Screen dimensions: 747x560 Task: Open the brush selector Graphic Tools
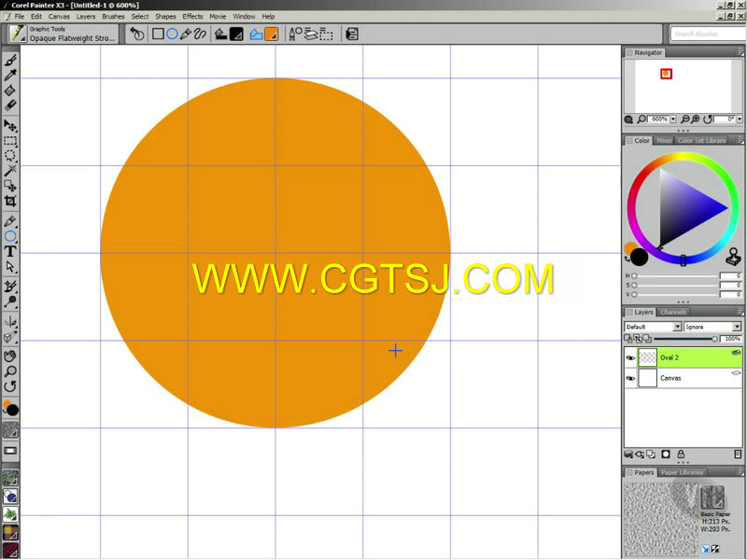click(63, 35)
